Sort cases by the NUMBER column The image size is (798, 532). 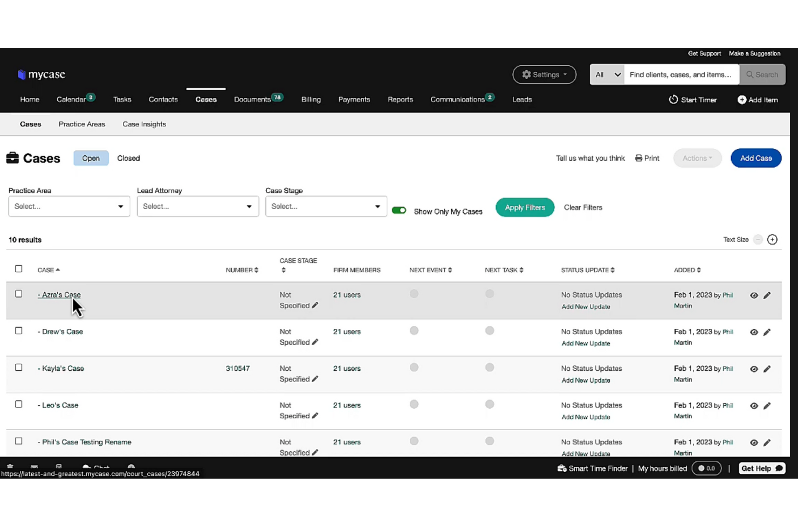pos(242,270)
